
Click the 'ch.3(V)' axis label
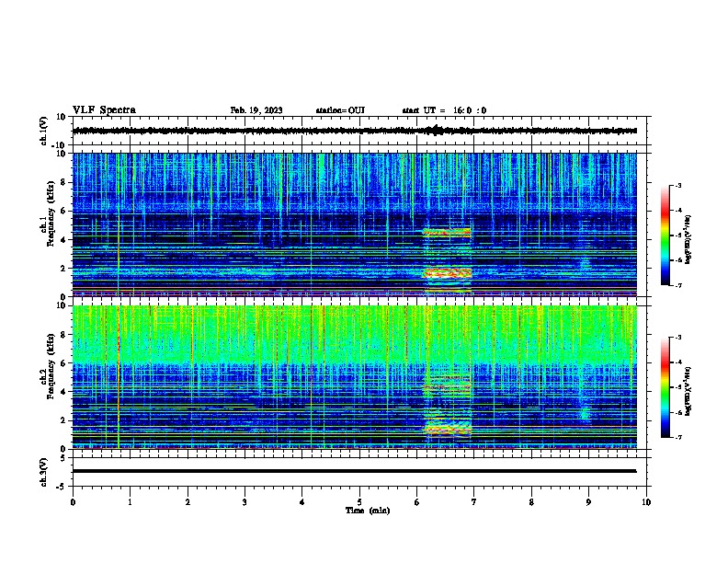tap(44, 472)
